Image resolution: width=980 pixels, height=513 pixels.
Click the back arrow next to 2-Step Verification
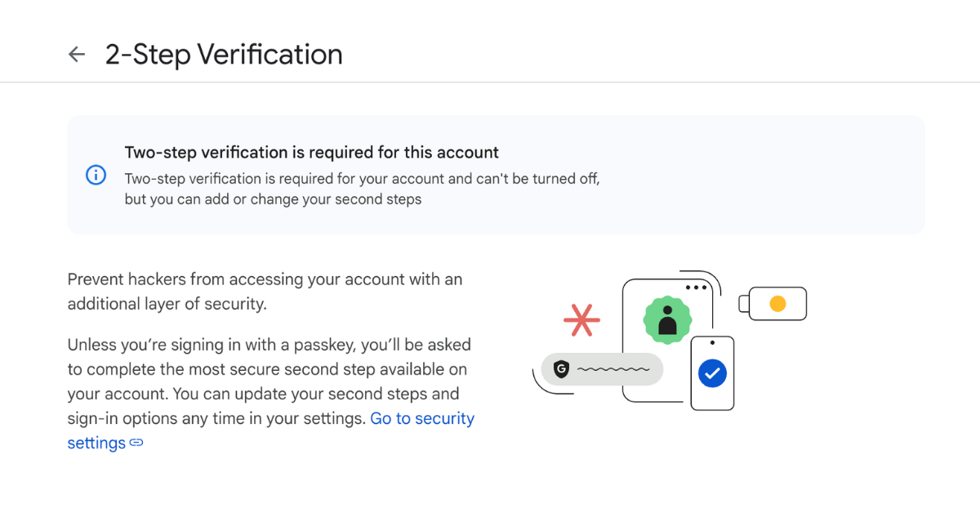tap(77, 55)
